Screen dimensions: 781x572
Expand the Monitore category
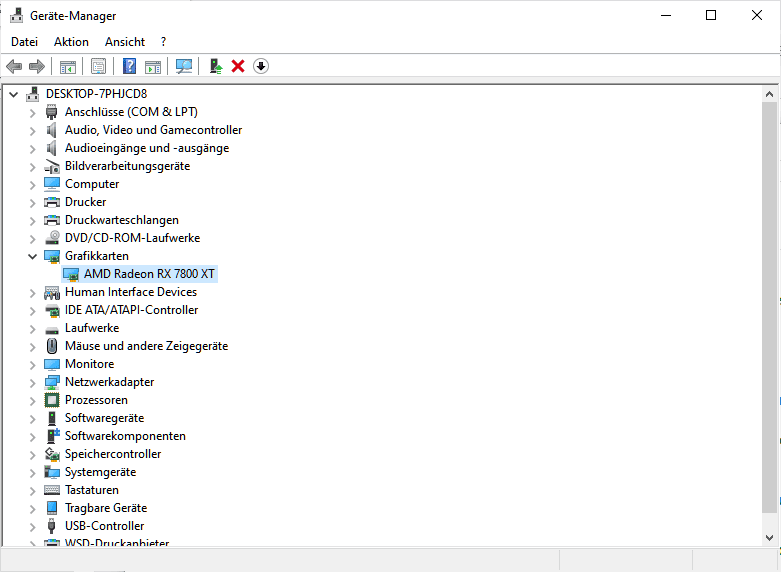point(32,365)
